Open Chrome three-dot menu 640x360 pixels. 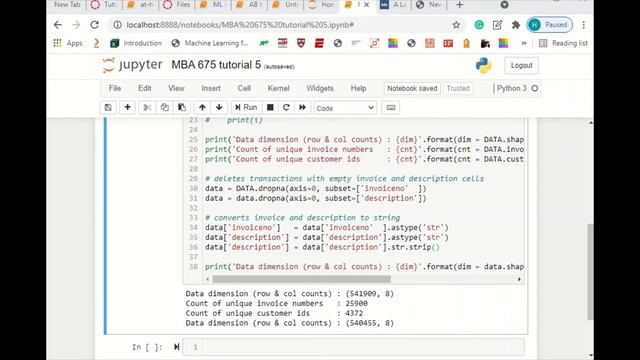coord(584,25)
